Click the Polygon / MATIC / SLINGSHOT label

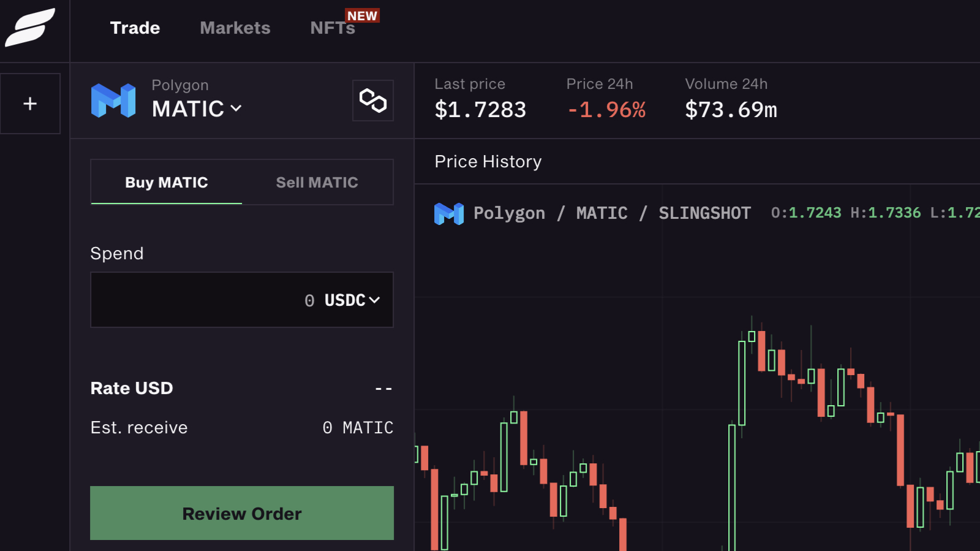coord(611,213)
